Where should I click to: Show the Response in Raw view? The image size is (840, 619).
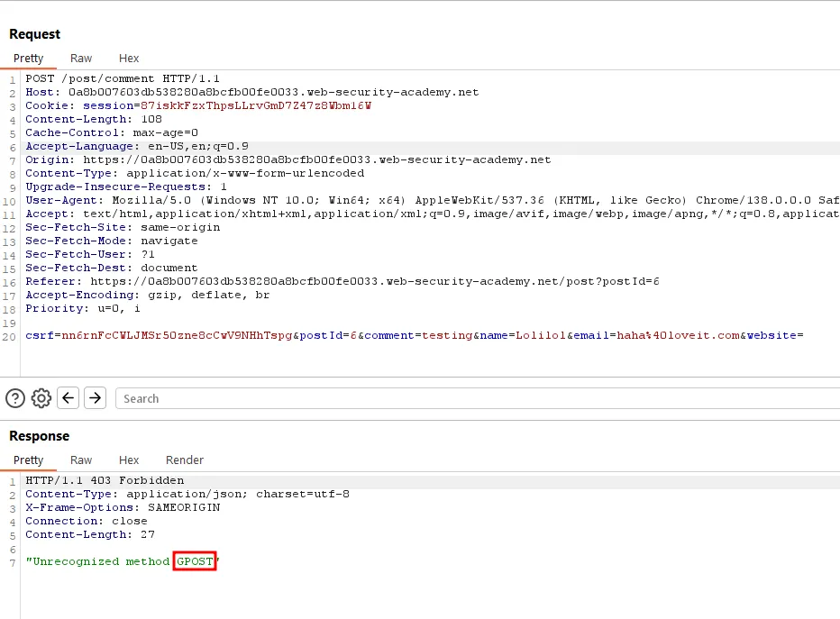(81, 460)
